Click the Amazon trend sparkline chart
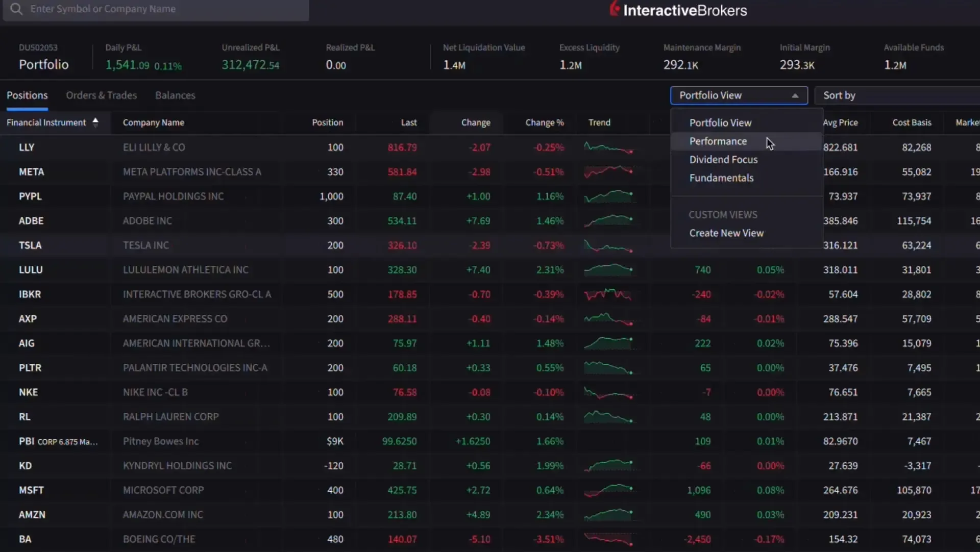 click(x=608, y=515)
